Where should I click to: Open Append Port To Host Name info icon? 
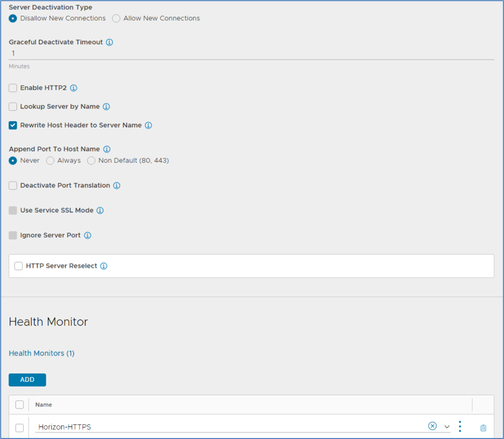click(x=107, y=149)
